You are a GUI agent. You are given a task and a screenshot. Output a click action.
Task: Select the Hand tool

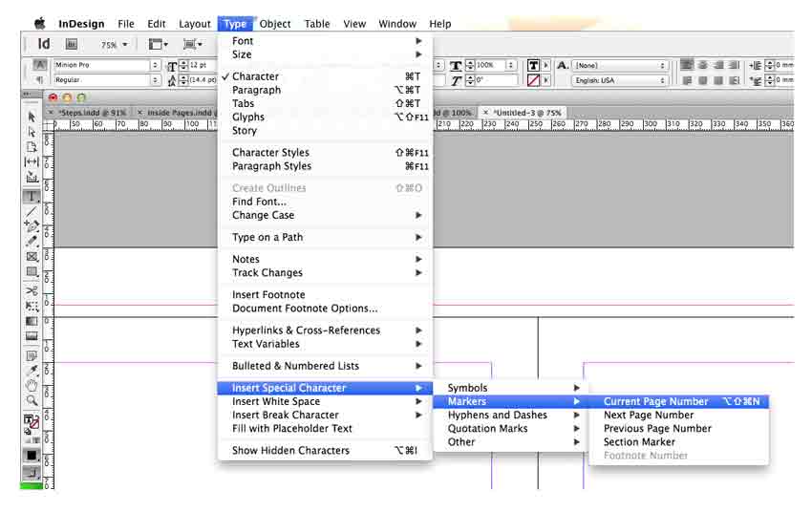coord(32,385)
